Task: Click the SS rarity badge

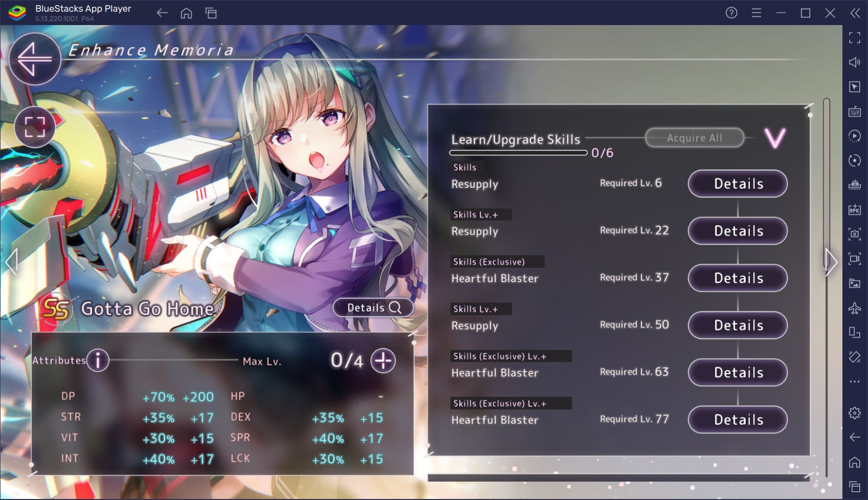Action: click(55, 308)
